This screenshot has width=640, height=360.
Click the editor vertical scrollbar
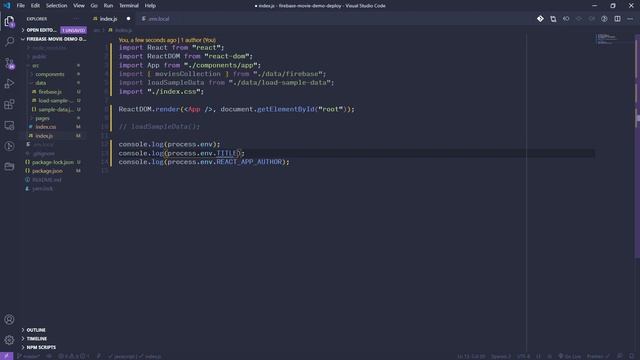point(637,147)
